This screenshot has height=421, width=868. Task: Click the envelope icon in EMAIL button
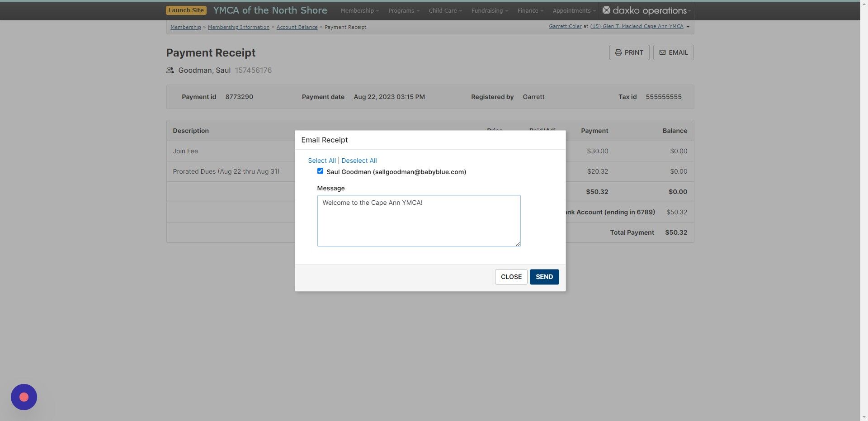tap(662, 52)
